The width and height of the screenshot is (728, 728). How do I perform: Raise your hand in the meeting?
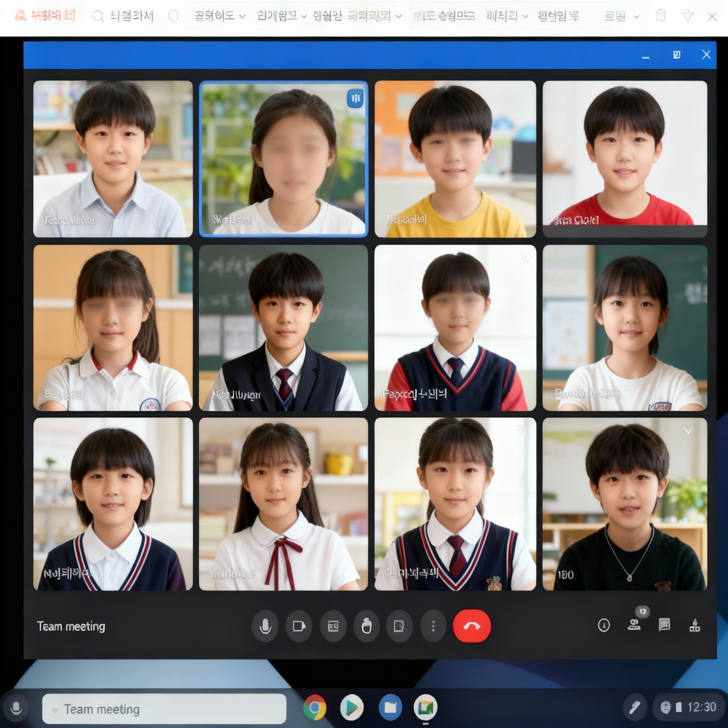366,626
